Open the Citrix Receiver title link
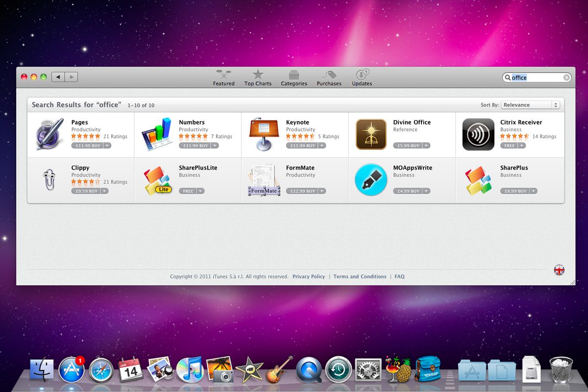This screenshot has width=588, height=392. coord(521,122)
